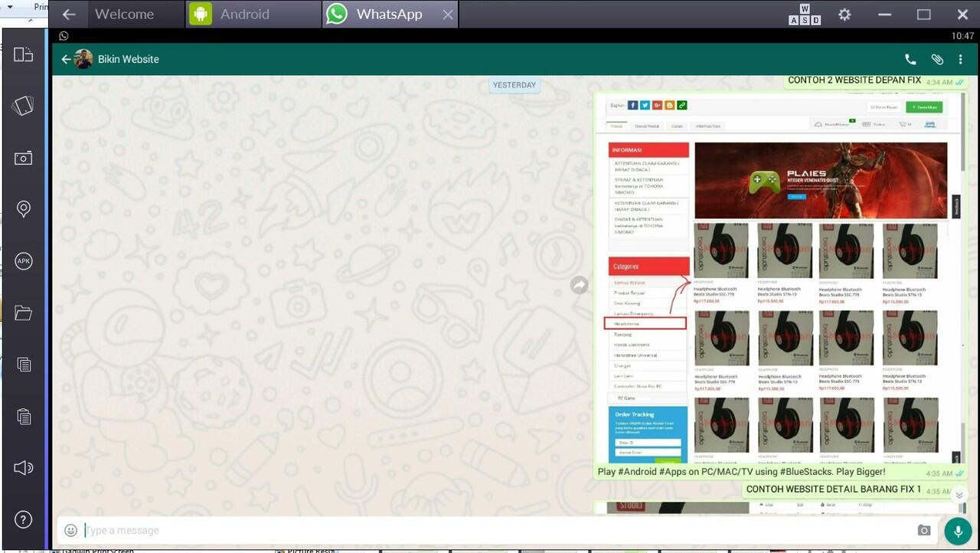The image size is (980, 553).
Task: Go back using BlueStacks top bar arrow
Action: click(x=69, y=15)
